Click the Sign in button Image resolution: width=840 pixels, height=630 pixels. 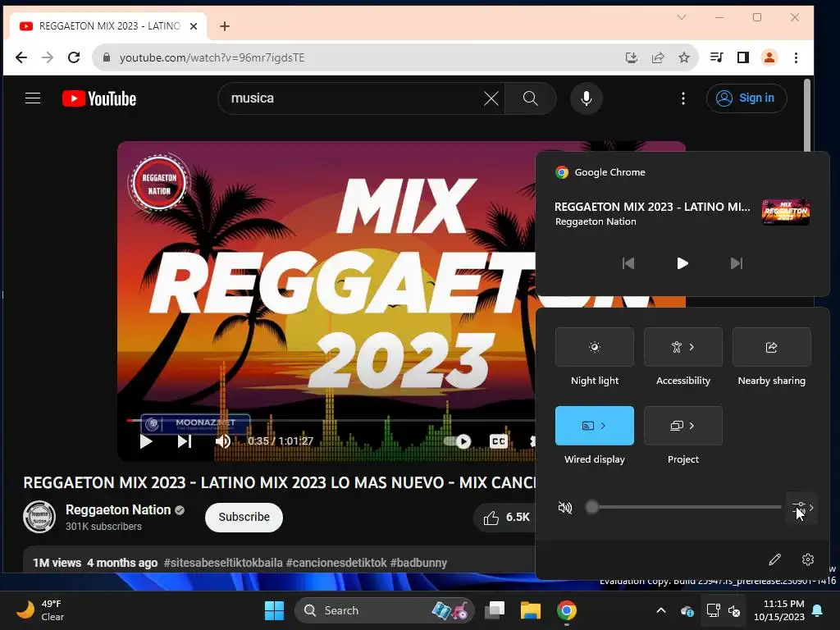[x=746, y=98]
